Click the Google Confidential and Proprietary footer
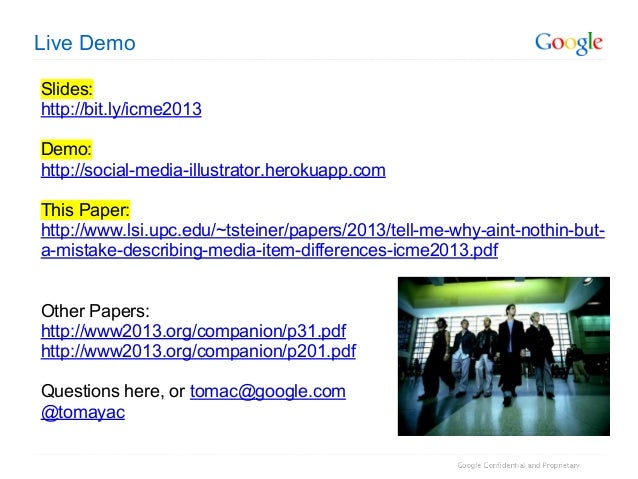 pos(518,465)
